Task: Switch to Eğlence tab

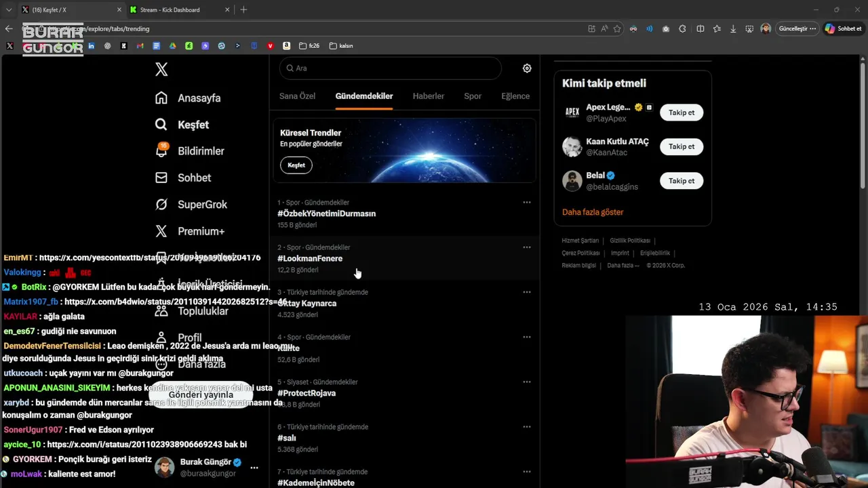Action: pyautogui.click(x=515, y=96)
